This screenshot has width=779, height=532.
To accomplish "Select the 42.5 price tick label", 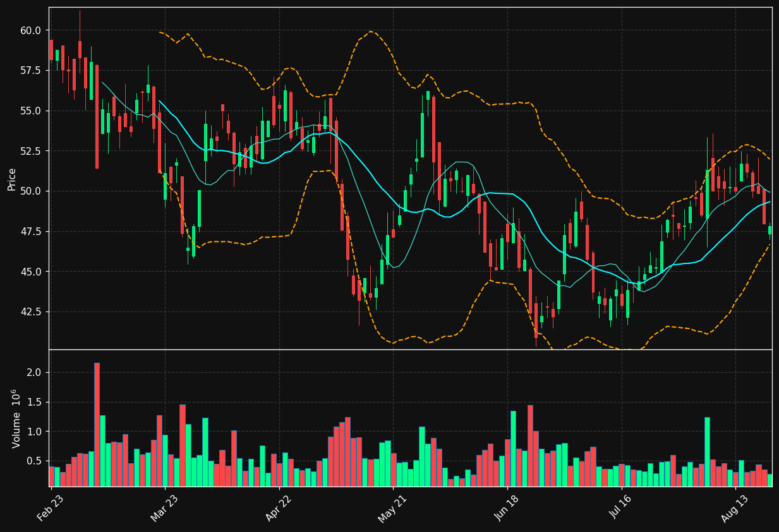I will [30, 311].
